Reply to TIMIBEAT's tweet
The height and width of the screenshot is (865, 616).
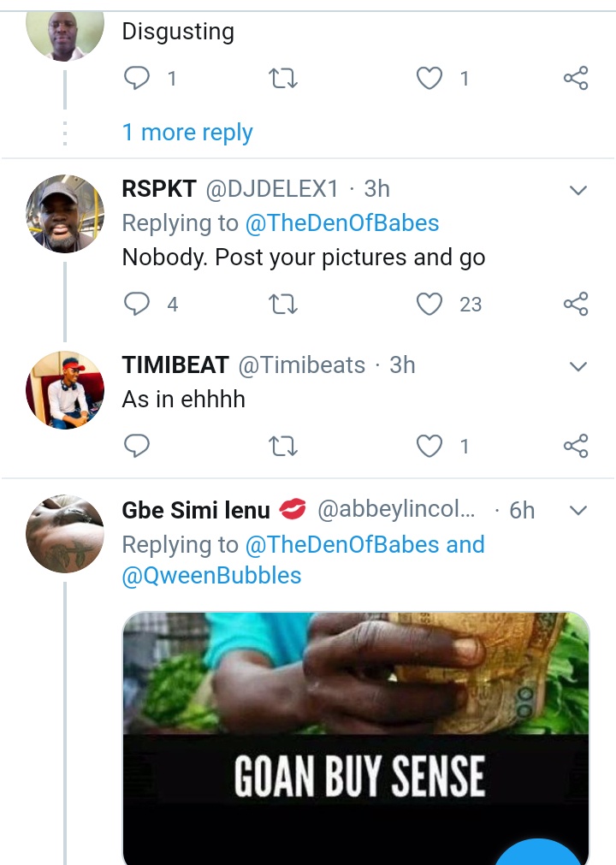[x=137, y=446]
